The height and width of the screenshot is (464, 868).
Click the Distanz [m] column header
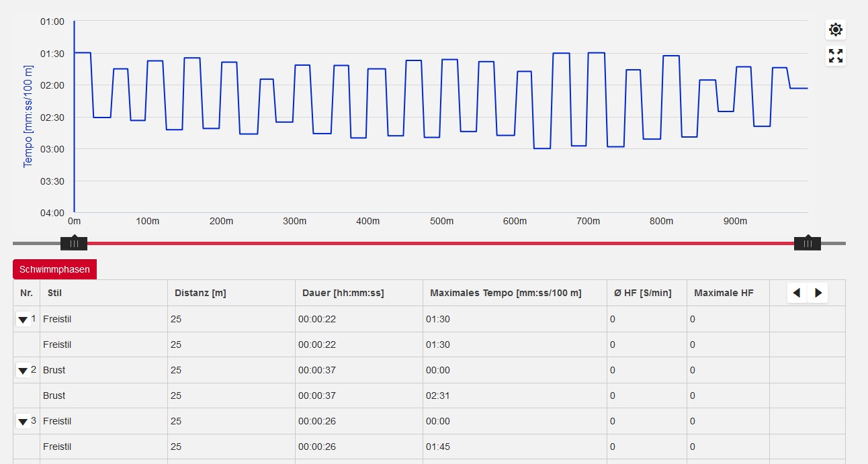click(x=200, y=293)
